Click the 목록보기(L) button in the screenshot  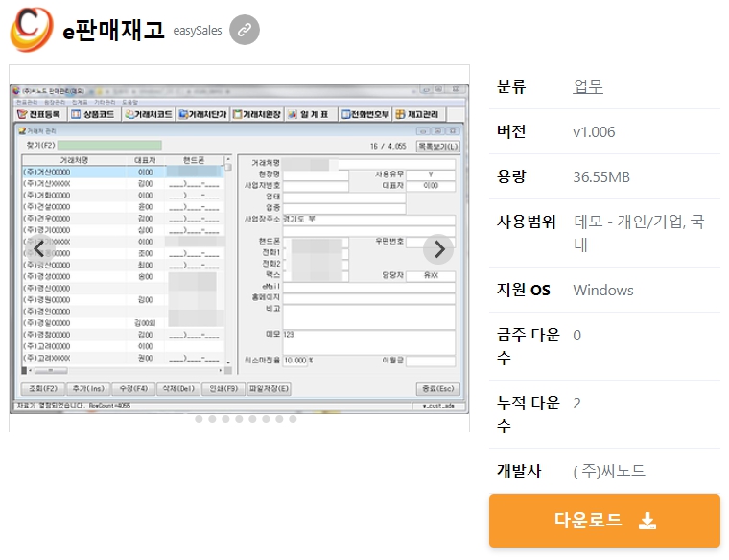[x=438, y=146]
